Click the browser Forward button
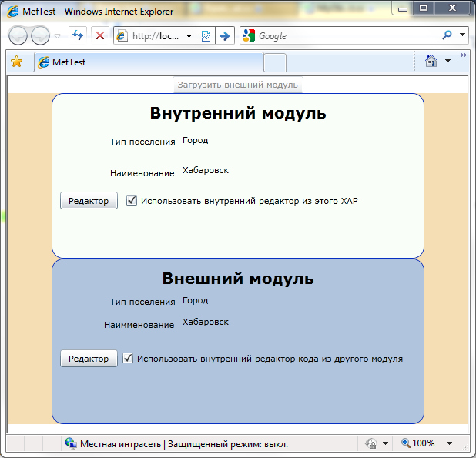 [40, 35]
